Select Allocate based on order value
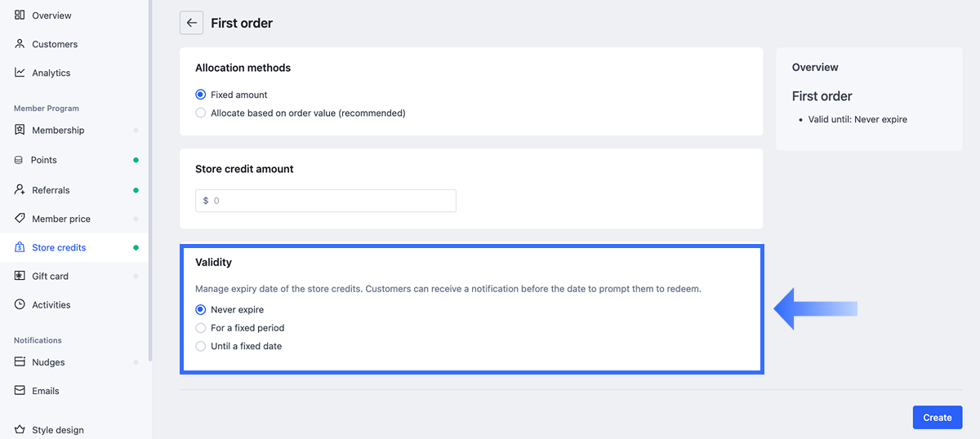Image resolution: width=980 pixels, height=439 pixels. click(201, 113)
